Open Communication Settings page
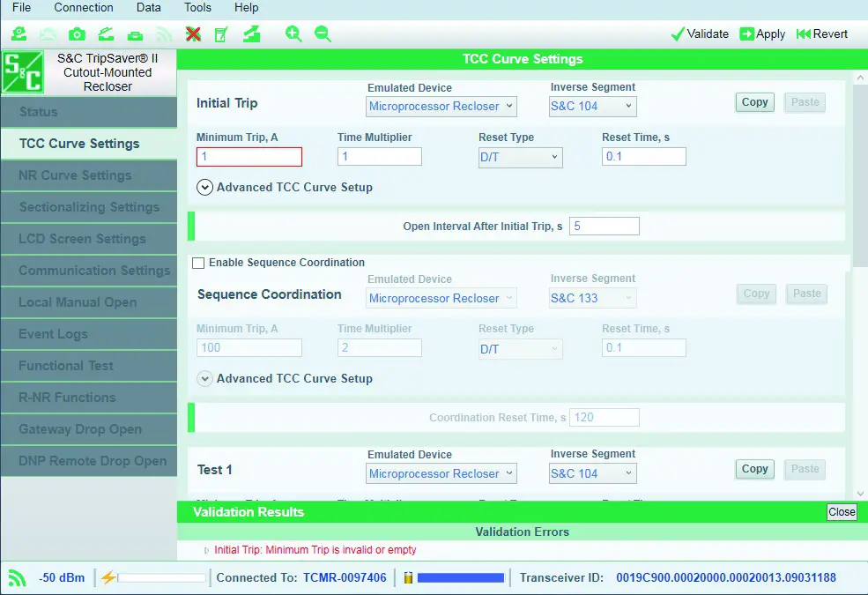This screenshot has height=595, width=868. pyautogui.click(x=89, y=271)
